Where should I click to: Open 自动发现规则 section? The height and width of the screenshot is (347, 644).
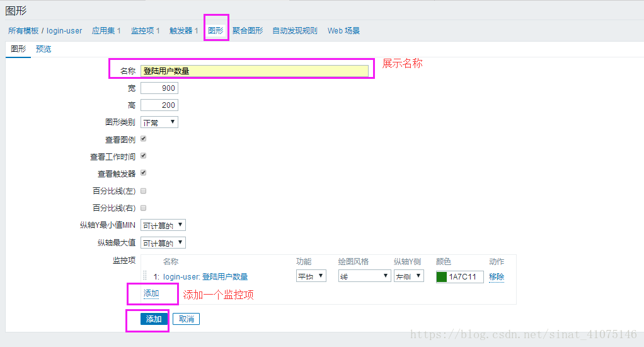[x=295, y=31]
